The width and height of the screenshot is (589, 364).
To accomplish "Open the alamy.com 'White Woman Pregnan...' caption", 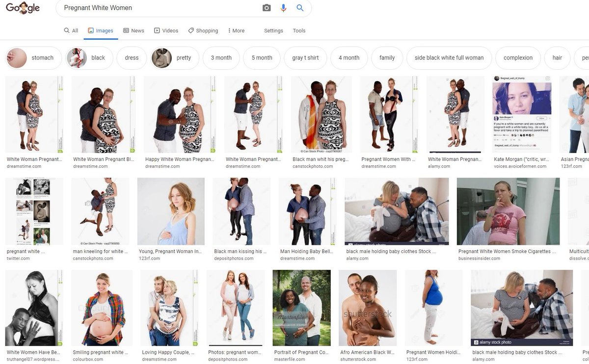I will tap(454, 159).
